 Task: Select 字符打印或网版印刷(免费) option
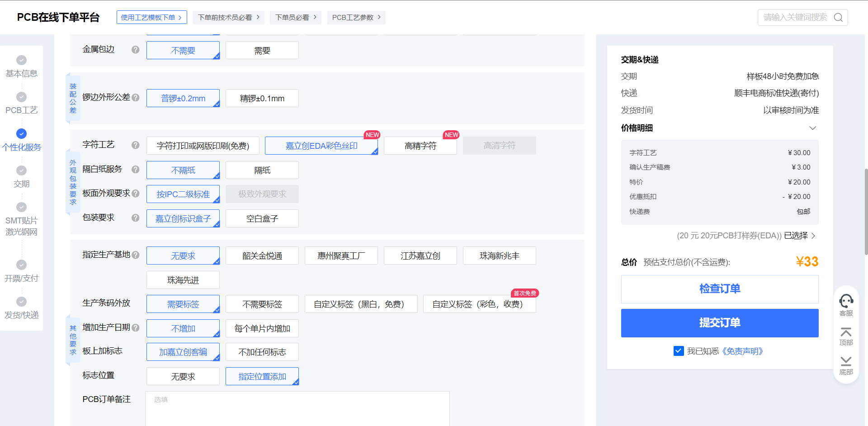tap(203, 146)
